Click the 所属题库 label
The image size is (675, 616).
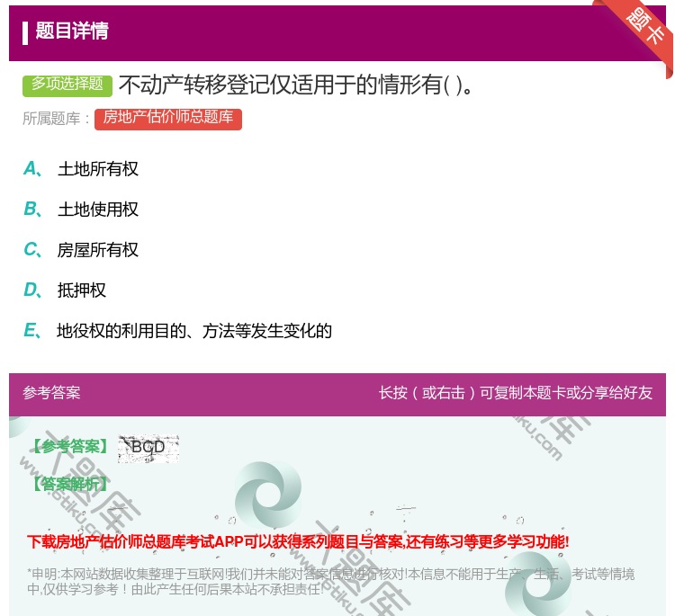tap(56, 119)
